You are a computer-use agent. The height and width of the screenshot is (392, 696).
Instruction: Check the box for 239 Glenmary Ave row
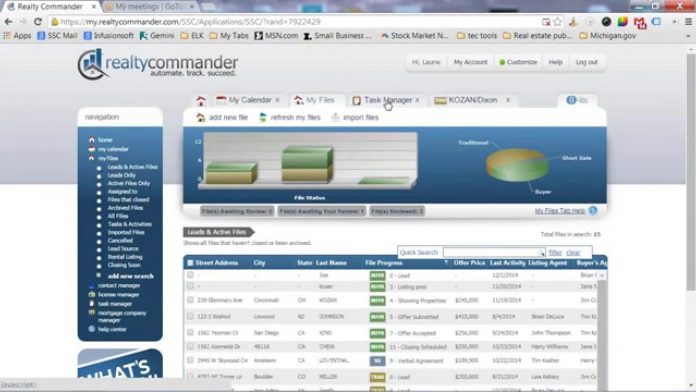click(x=190, y=300)
